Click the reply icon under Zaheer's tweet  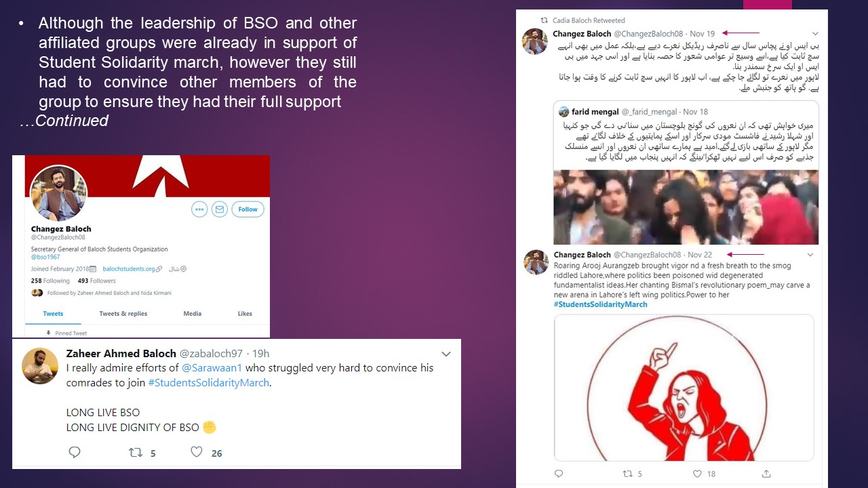(75, 452)
